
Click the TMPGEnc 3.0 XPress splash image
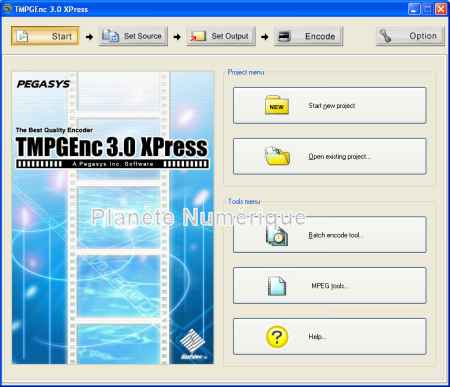pos(113,218)
